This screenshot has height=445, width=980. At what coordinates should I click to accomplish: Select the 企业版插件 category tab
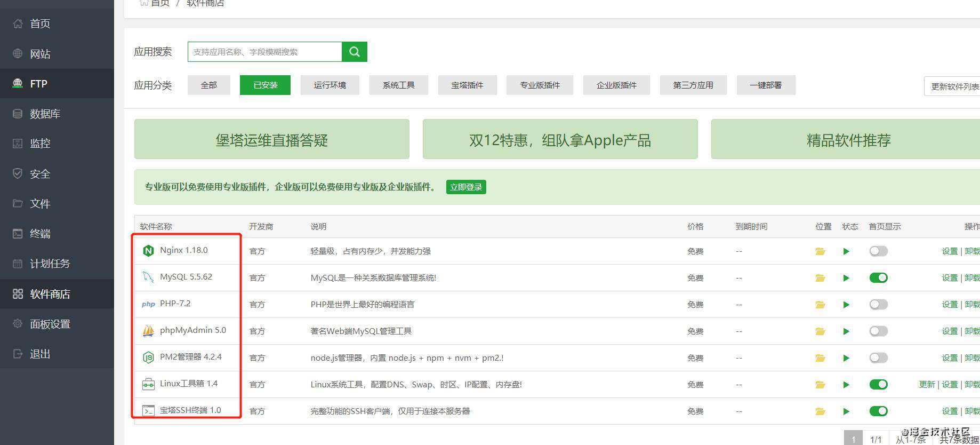point(616,85)
